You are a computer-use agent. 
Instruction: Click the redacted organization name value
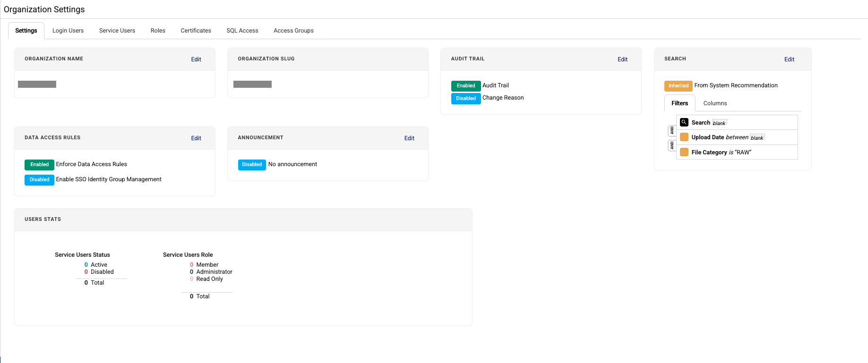pyautogui.click(x=37, y=84)
